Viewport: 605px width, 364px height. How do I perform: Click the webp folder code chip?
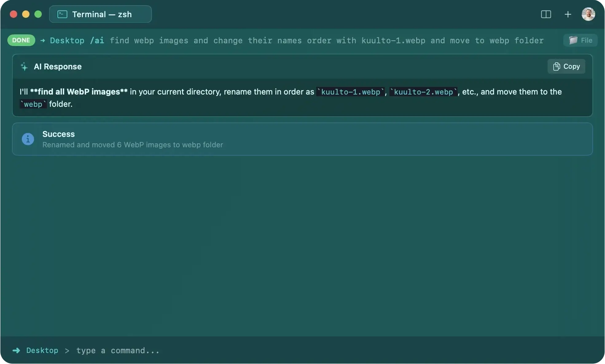point(33,104)
